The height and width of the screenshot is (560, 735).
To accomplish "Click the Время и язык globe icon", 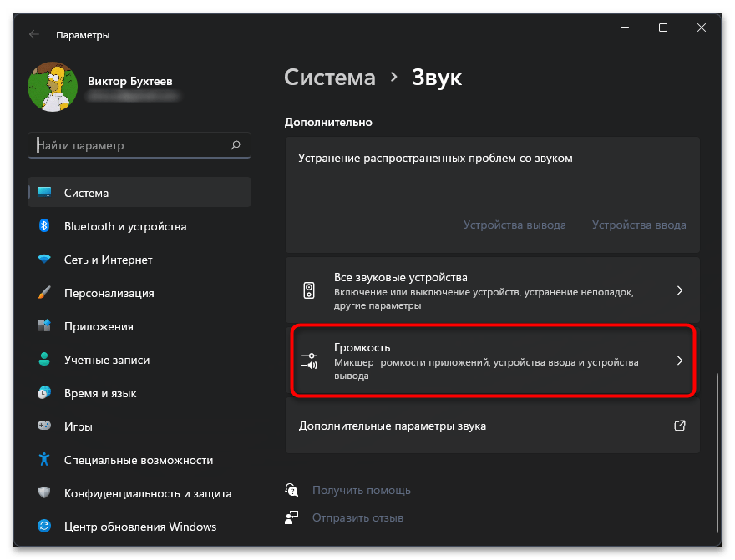I will pos(45,393).
